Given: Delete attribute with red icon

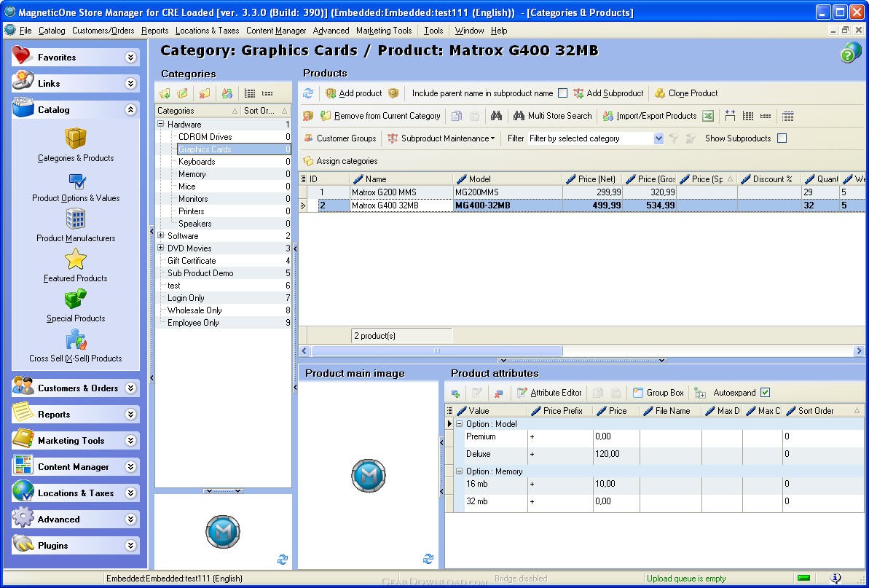Looking at the screenshot, I should coord(498,393).
